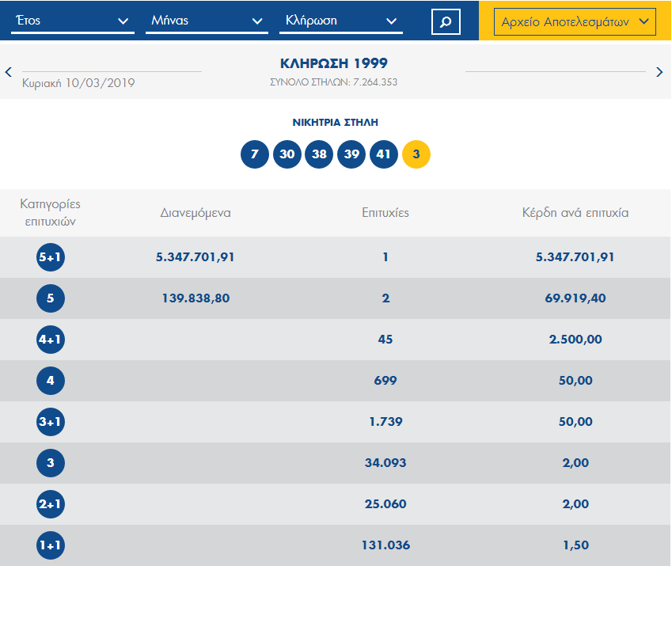Image resolution: width=672 pixels, height=619 pixels.
Task: Select the jackpot amount 5.347.701,91 in winnings column
Action: pyautogui.click(x=575, y=257)
